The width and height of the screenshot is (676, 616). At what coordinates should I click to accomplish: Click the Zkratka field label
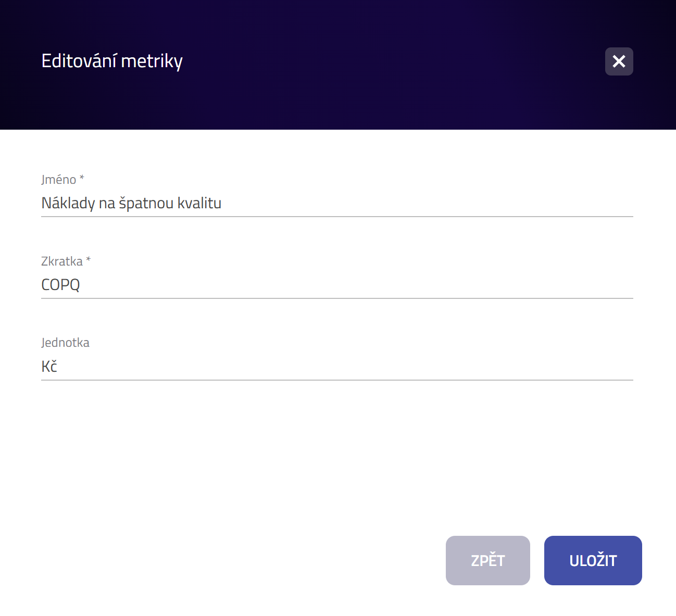[x=62, y=261]
